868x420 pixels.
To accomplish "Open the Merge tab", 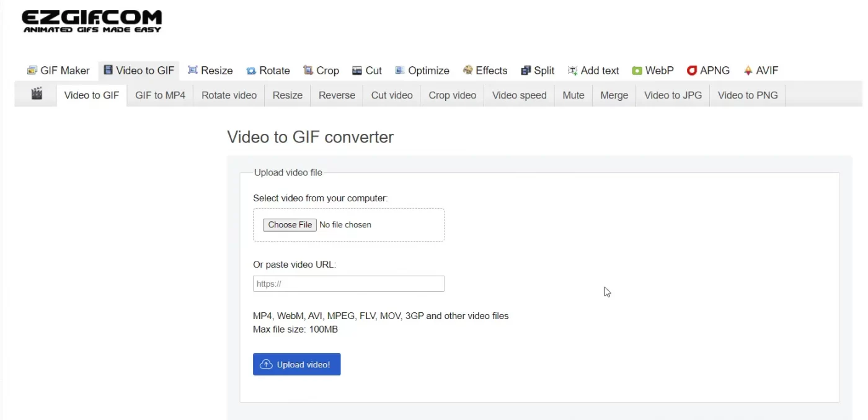I will pos(614,95).
